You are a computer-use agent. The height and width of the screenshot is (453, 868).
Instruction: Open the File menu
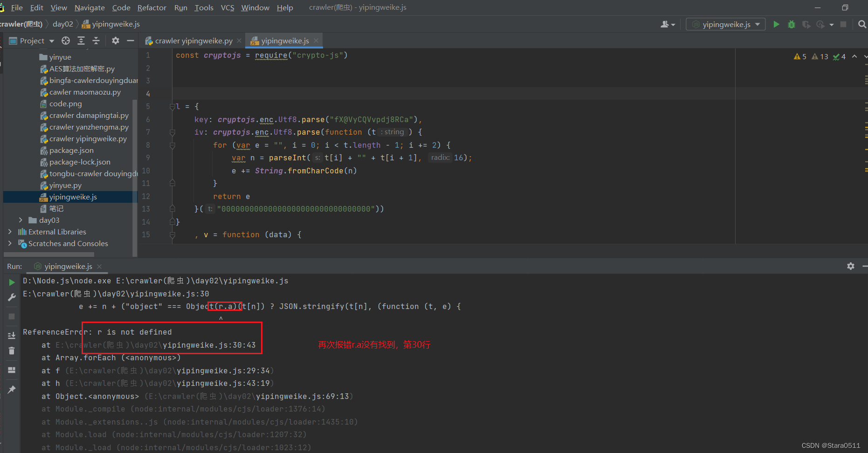17,7
